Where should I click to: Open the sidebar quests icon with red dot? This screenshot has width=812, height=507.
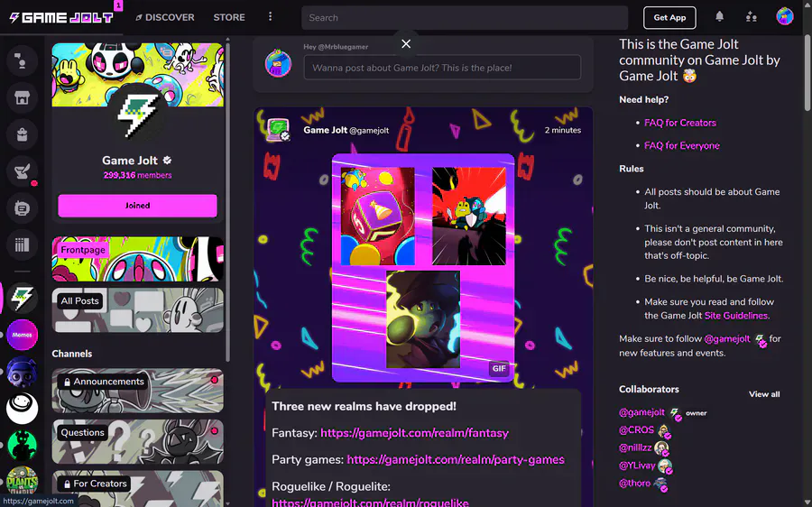pyautogui.click(x=22, y=171)
